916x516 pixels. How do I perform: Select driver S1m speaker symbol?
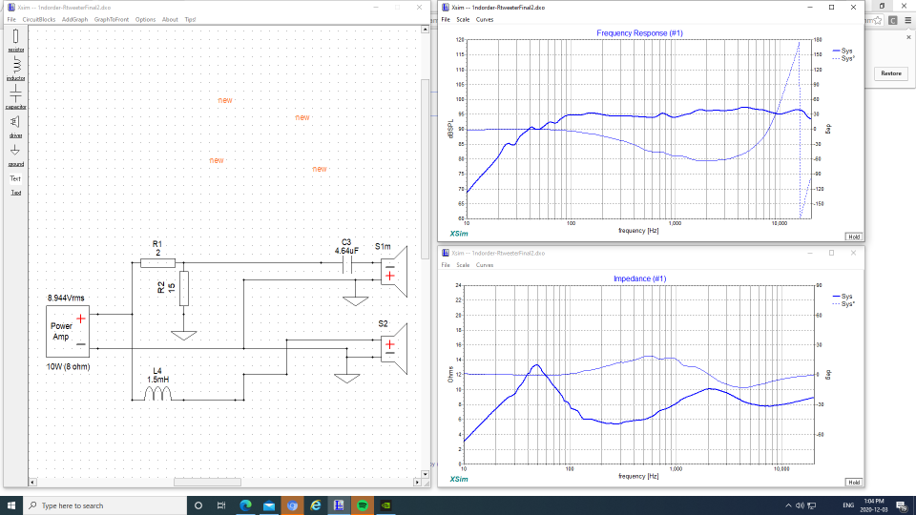pyautogui.click(x=394, y=272)
